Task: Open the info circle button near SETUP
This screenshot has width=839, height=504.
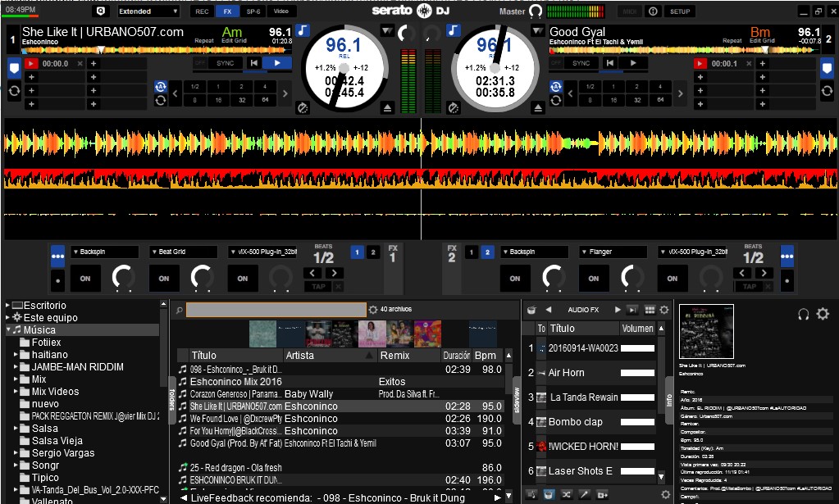Action: tap(653, 11)
